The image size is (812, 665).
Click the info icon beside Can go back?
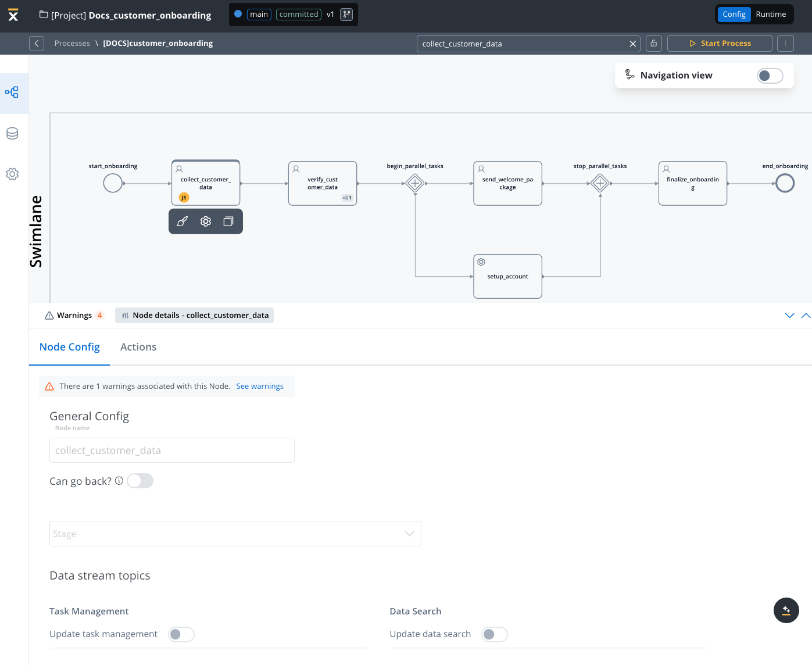click(x=119, y=481)
